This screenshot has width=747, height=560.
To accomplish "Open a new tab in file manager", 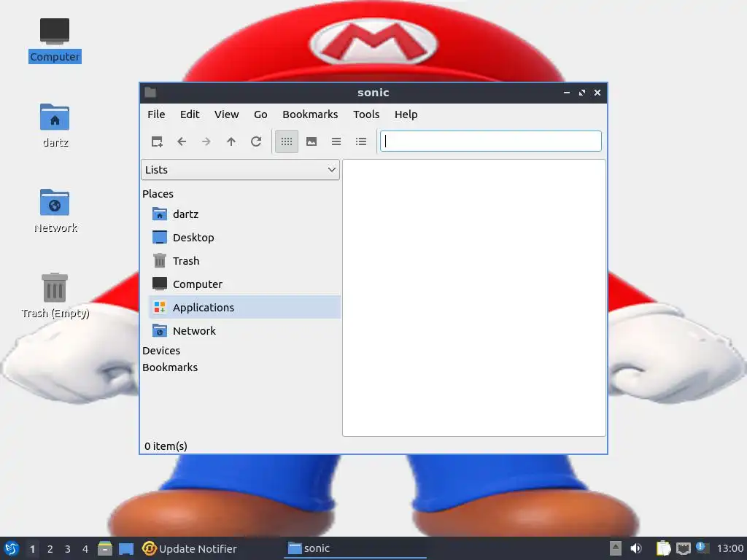I will (x=157, y=141).
